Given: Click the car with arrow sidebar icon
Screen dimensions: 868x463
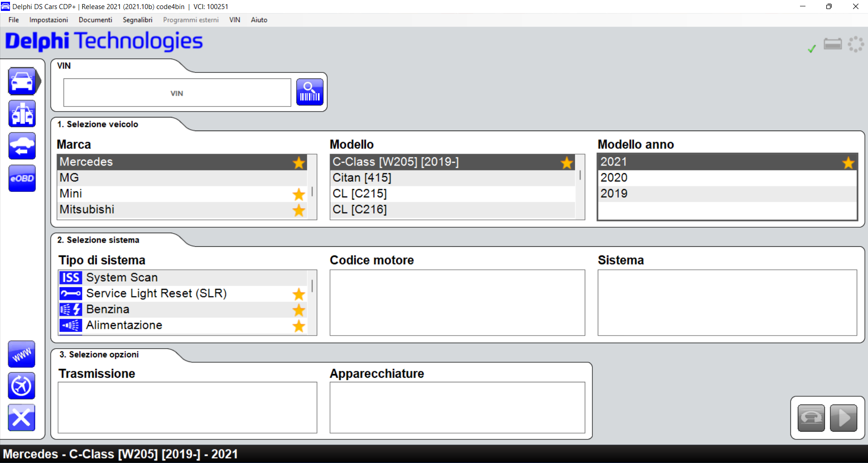Looking at the screenshot, I should [x=22, y=146].
